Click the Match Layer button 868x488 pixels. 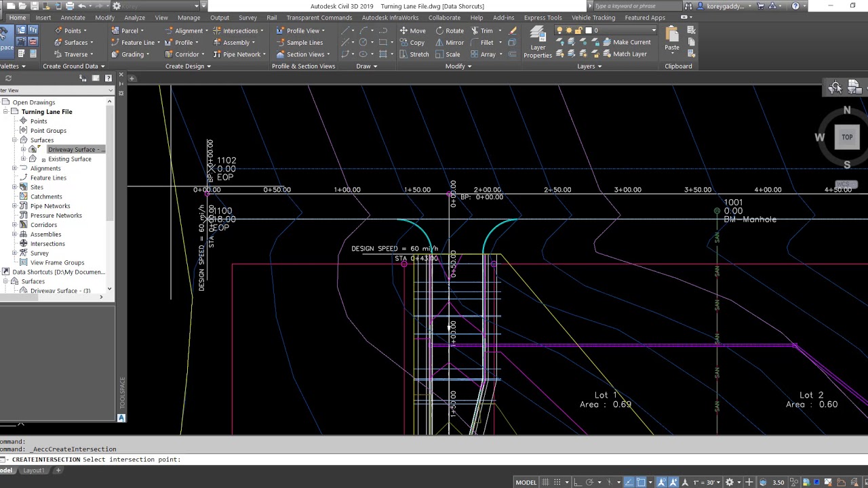coord(625,54)
